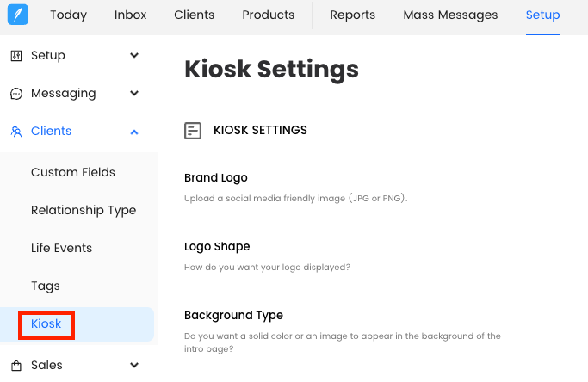This screenshot has width=588, height=382.
Task: Click the Messaging chat bubble icon
Action: click(x=16, y=94)
